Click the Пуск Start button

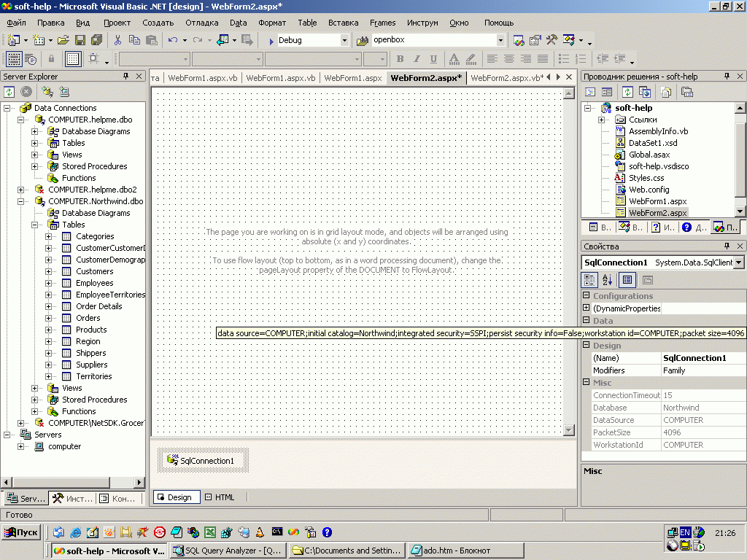21,532
